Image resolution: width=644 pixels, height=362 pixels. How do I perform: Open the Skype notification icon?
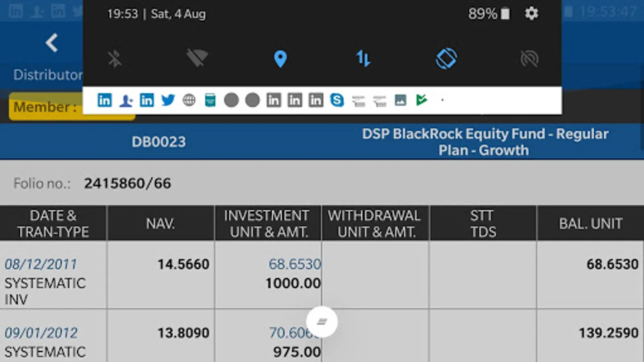pyautogui.click(x=337, y=100)
